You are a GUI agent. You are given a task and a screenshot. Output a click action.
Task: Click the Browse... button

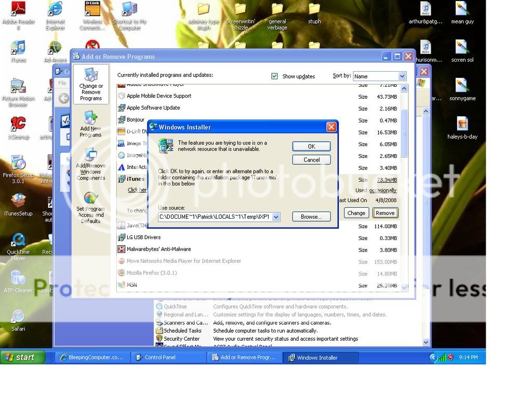[x=312, y=217]
